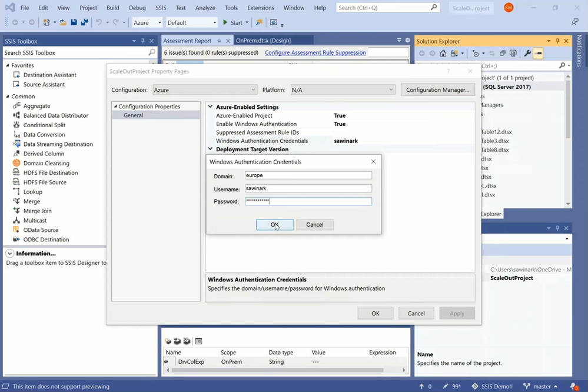
Task: Collapse the Common group in SSIS Toolbox
Action: click(8, 97)
